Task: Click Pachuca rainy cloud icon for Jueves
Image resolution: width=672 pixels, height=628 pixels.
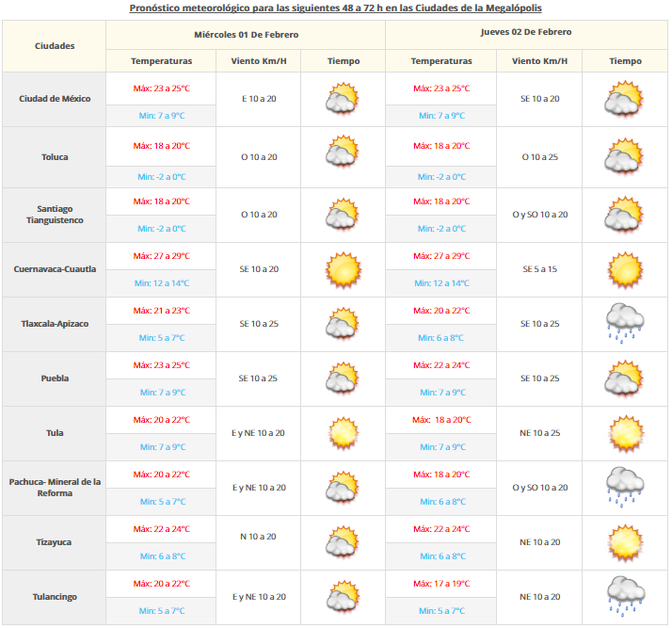Action: (x=625, y=487)
